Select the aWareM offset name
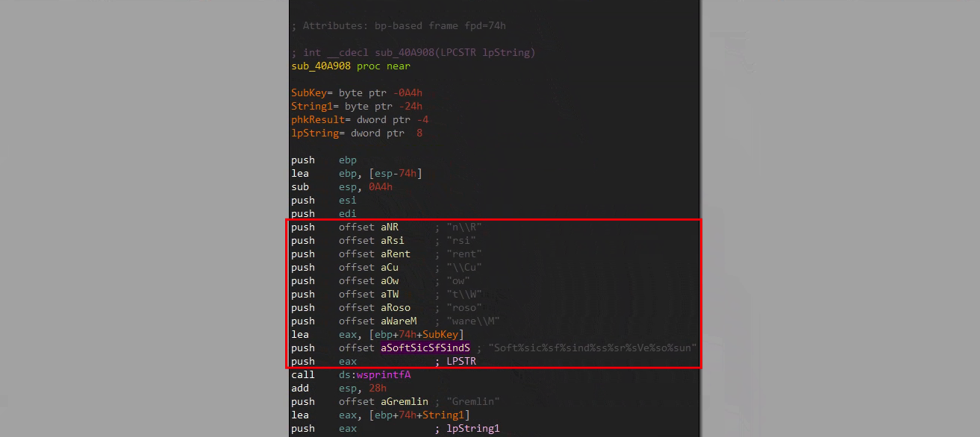This screenshot has height=437, width=980. click(399, 321)
